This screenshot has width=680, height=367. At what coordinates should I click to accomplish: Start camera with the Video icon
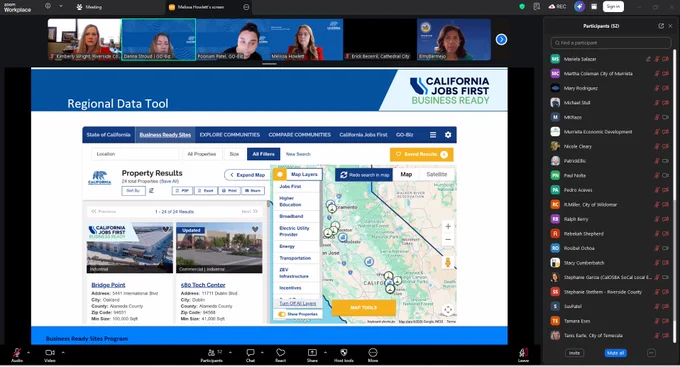click(x=50, y=353)
